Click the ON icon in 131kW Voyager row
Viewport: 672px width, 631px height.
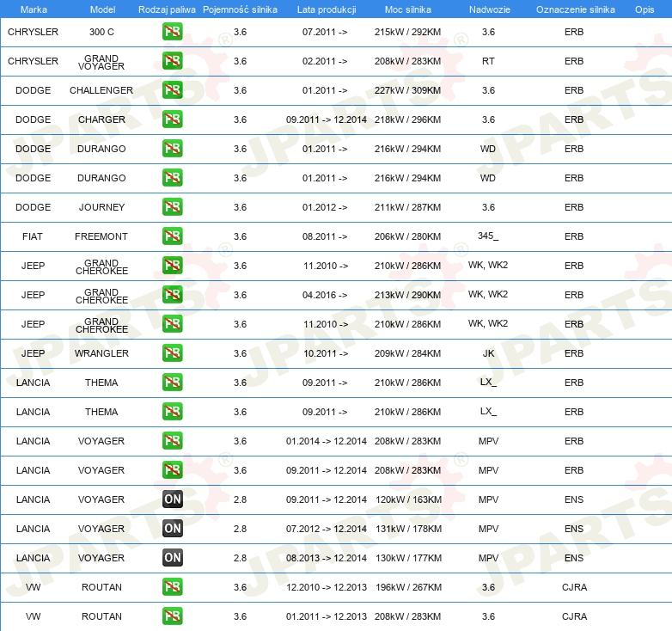coord(172,529)
